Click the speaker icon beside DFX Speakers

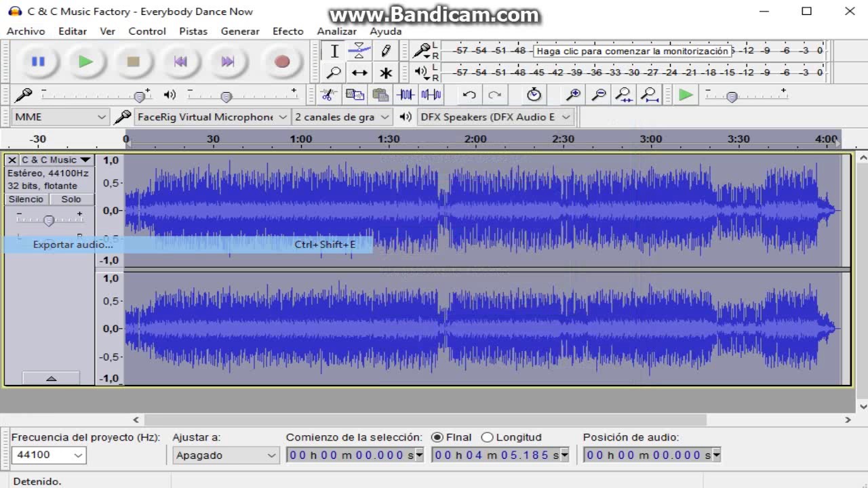tap(406, 117)
